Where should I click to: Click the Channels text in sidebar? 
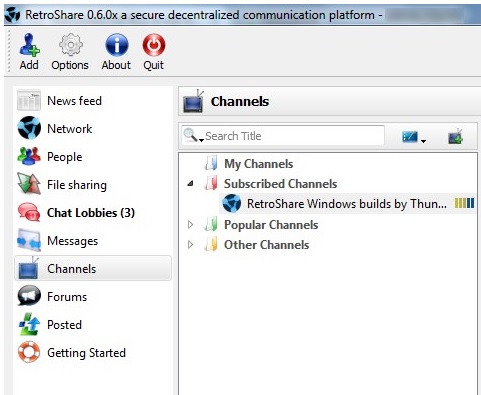[x=71, y=269]
